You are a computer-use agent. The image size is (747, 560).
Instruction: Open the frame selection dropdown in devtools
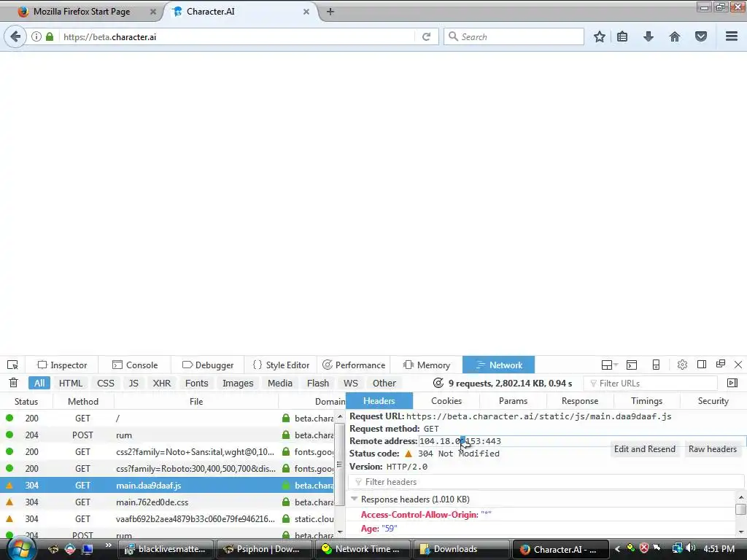pos(609,365)
